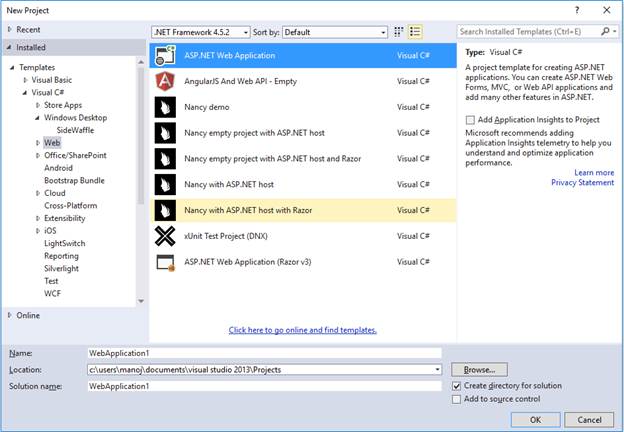The height and width of the screenshot is (432, 624).
Task: Click the help question mark icon
Action: [577, 10]
